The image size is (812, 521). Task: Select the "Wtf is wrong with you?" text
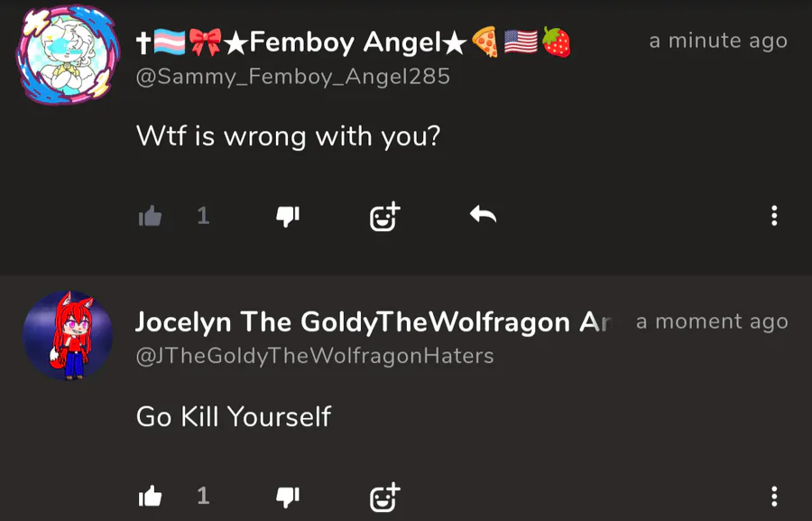(x=288, y=136)
